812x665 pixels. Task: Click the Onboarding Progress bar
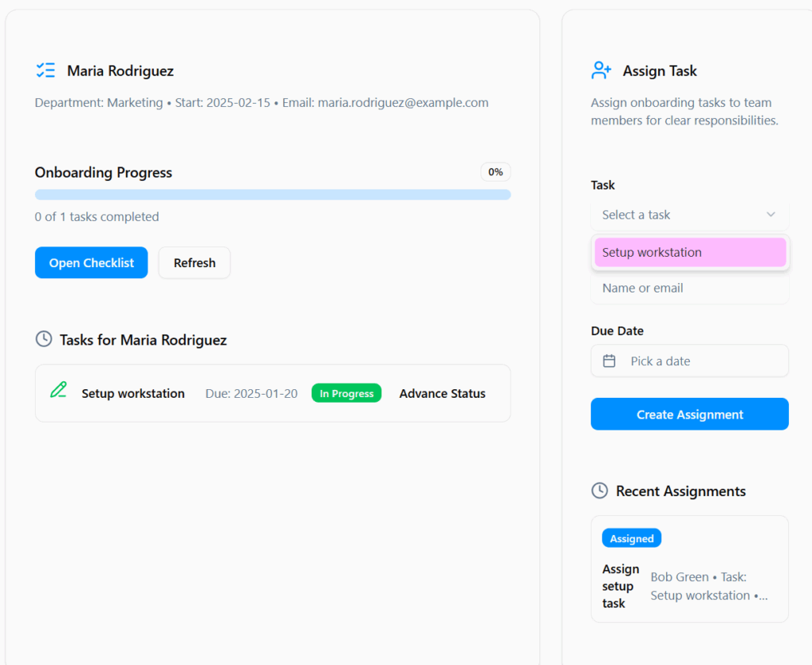272,195
